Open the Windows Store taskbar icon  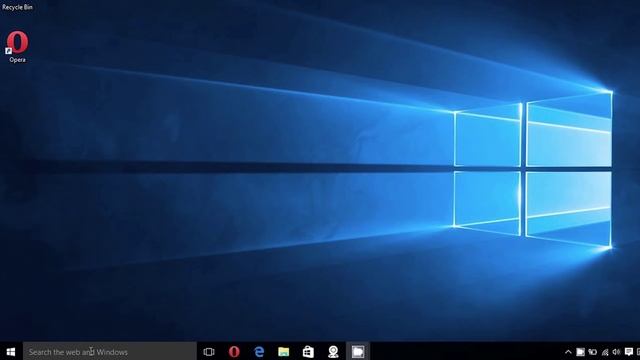(308, 351)
